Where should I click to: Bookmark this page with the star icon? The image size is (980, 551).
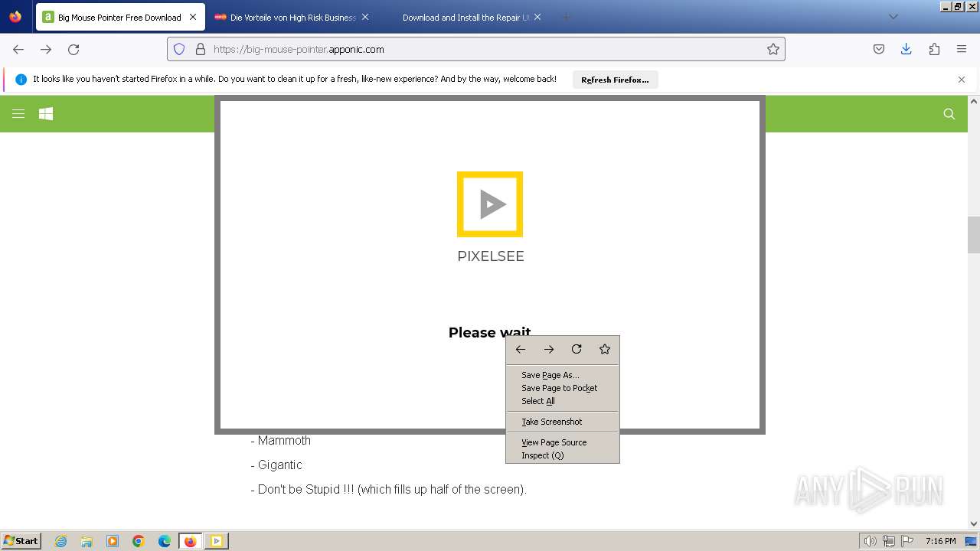[773, 49]
